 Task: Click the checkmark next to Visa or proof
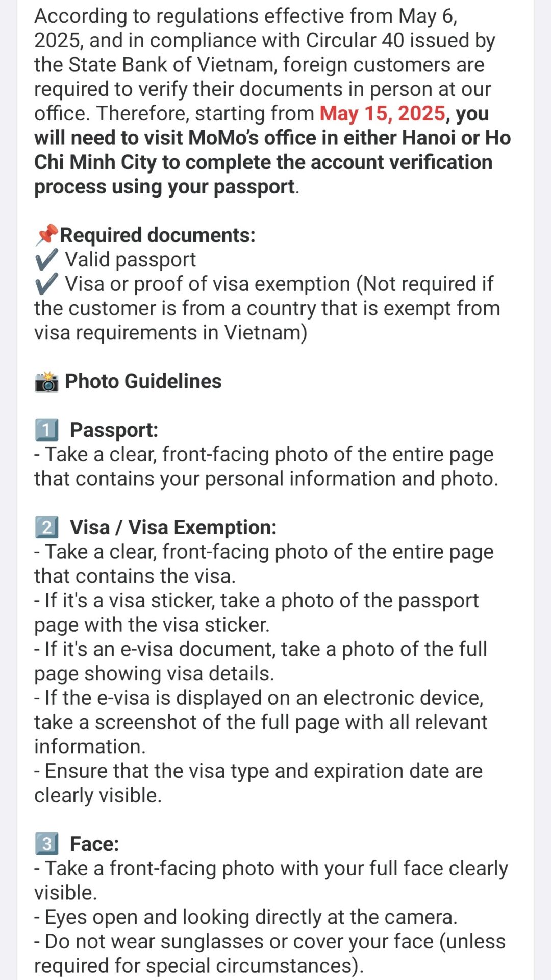[46, 284]
